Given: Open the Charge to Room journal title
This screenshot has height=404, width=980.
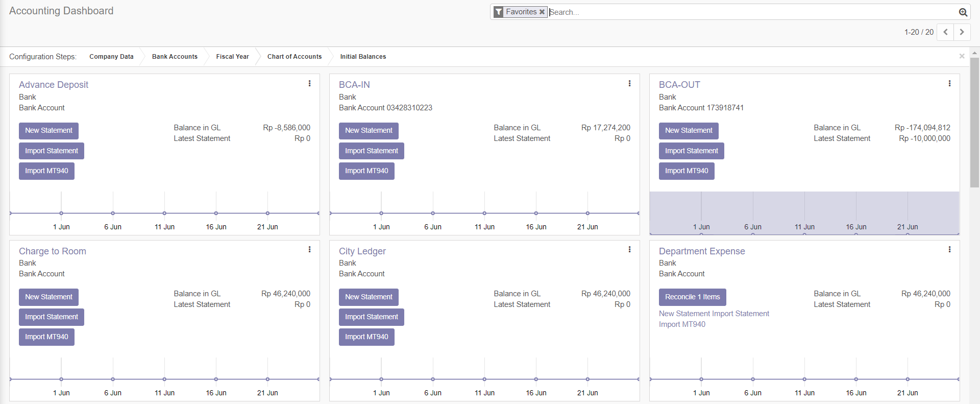Looking at the screenshot, I should click(53, 251).
